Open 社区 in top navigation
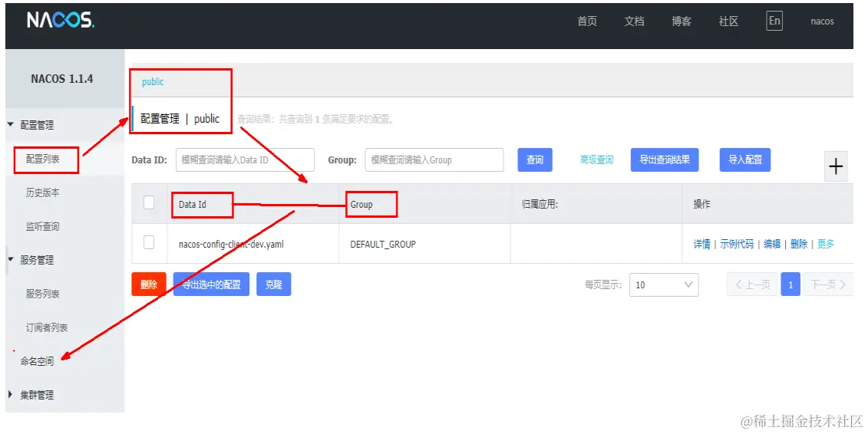The width and height of the screenshot is (868, 434). click(x=728, y=21)
